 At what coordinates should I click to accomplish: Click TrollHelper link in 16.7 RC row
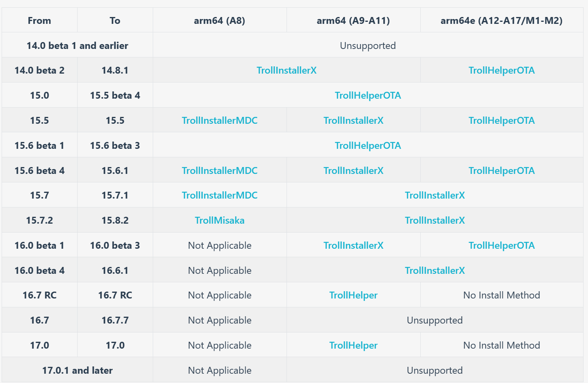coord(353,295)
